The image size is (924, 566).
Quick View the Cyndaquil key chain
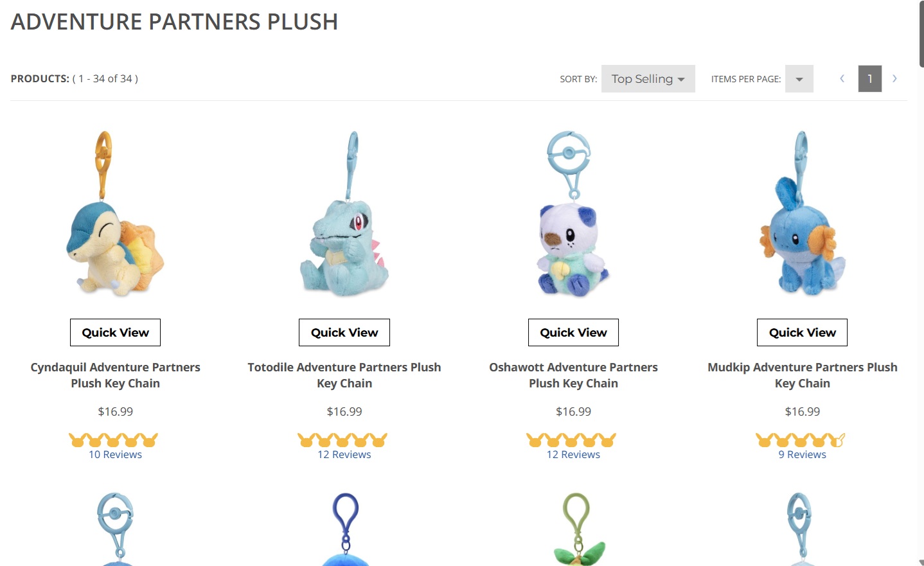pyautogui.click(x=115, y=332)
